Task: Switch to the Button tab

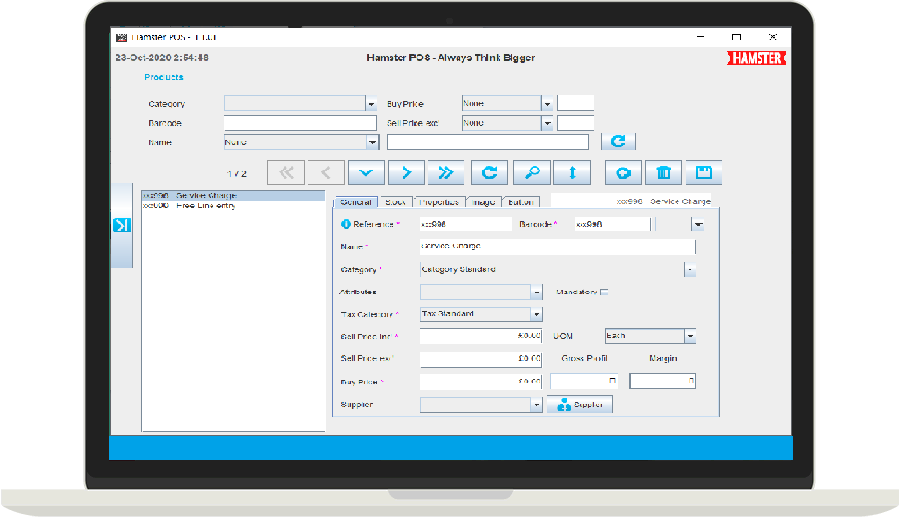Action: (x=521, y=202)
